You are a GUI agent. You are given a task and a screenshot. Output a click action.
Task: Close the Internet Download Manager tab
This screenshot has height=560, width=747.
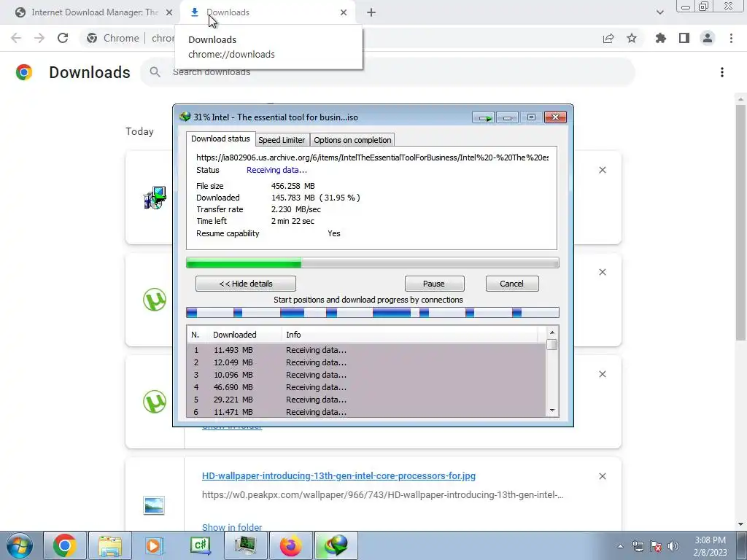169,12
